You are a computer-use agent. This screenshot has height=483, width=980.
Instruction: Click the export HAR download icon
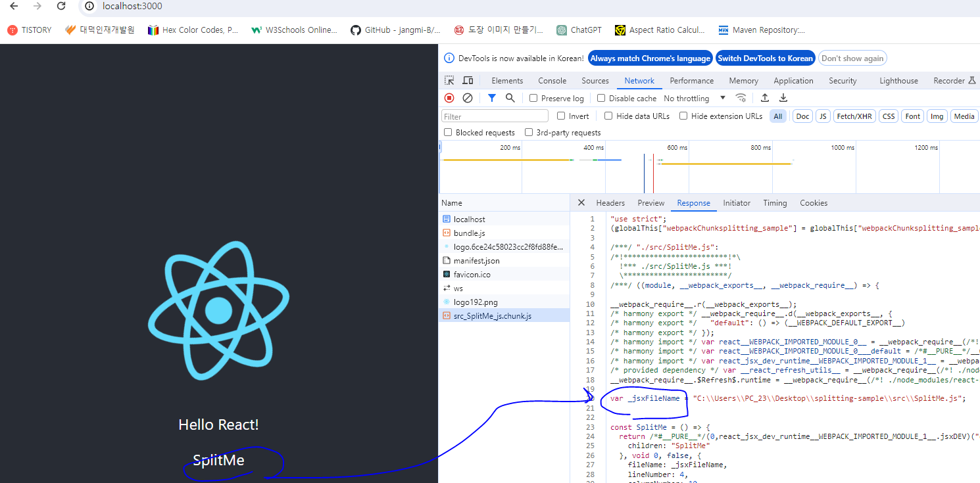(x=783, y=98)
